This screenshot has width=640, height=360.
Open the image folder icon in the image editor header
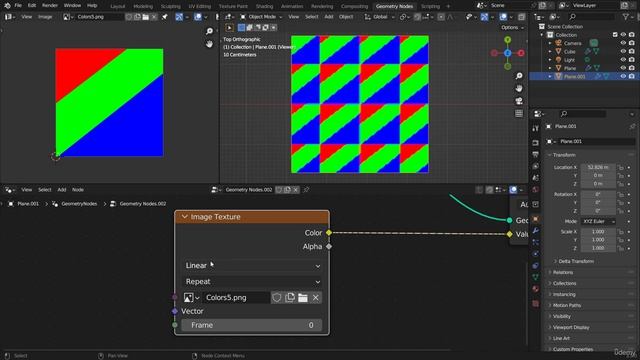point(145,17)
